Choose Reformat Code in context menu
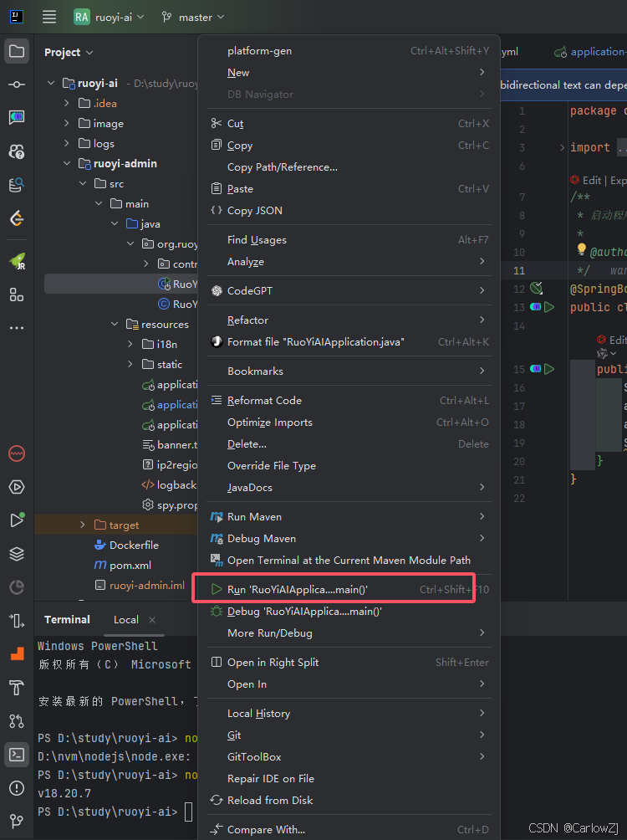Screen dimensions: 627x840 coord(349,400)
